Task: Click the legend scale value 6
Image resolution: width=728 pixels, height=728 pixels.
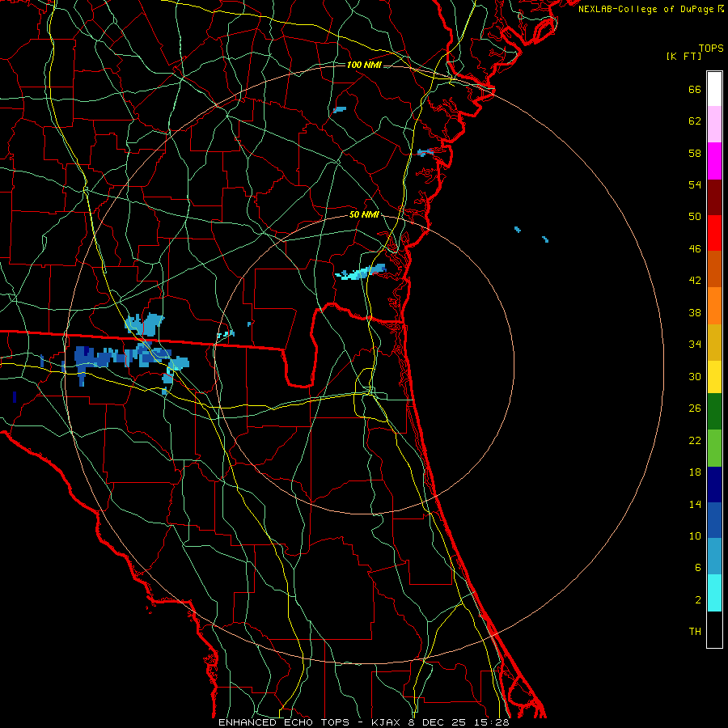Action: pyautogui.click(x=698, y=568)
